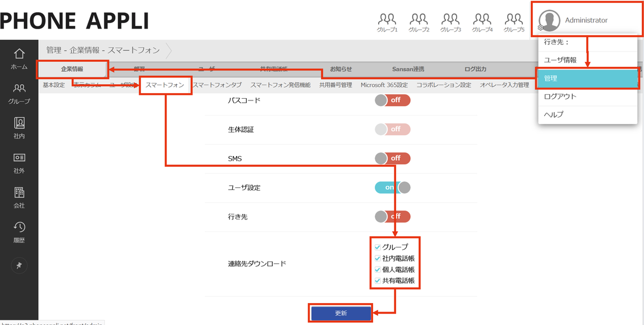This screenshot has width=644, height=325.
Task: Open the 履歴 sidebar icon
Action: [19, 232]
